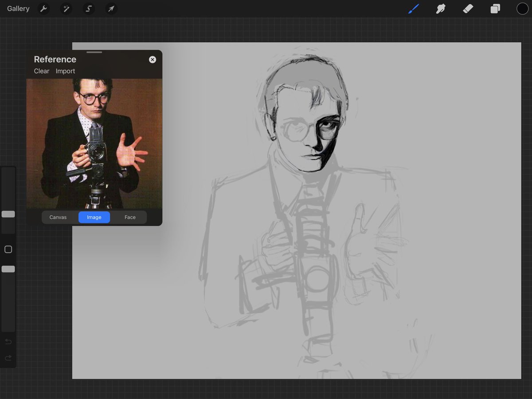
Task: Import a new reference image
Action: coord(65,71)
